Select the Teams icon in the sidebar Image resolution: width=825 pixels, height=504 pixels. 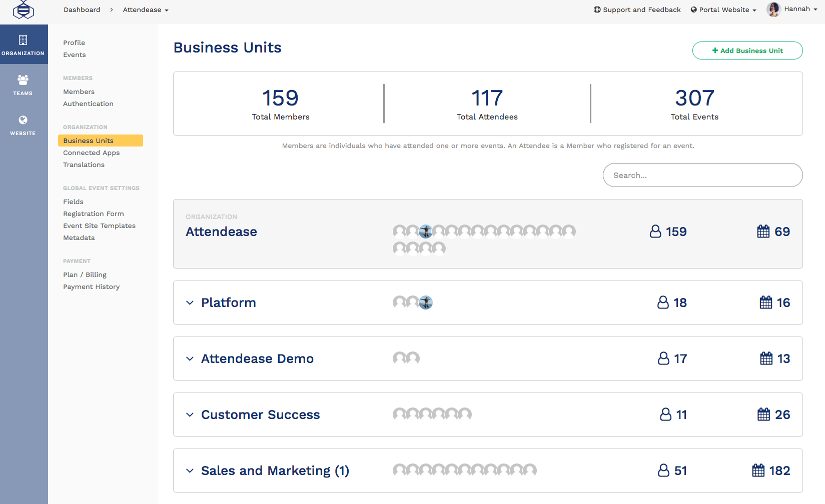[x=23, y=84]
